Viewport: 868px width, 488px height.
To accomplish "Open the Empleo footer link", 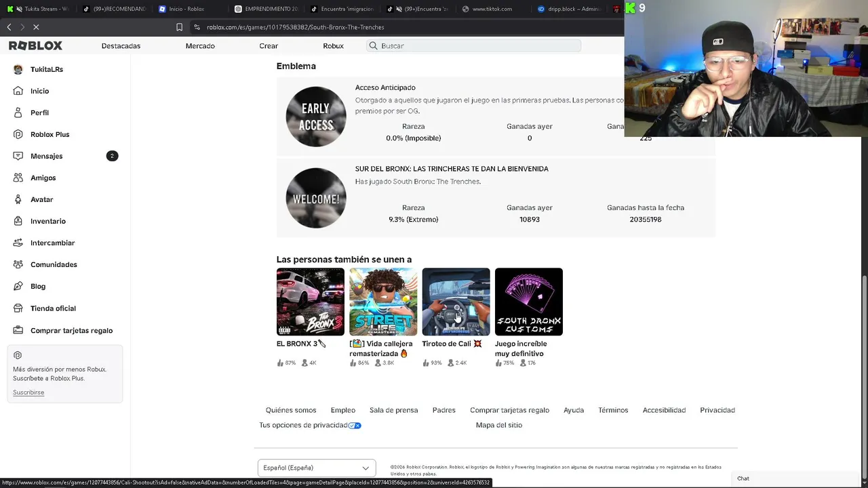I will click(343, 410).
